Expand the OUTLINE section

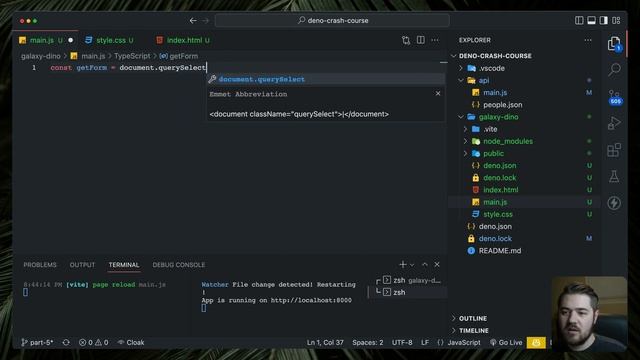pos(473,318)
